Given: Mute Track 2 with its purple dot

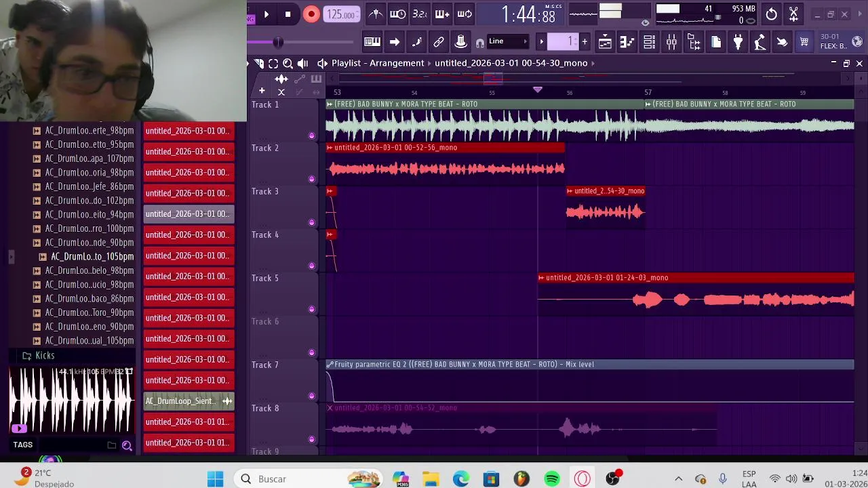Looking at the screenshot, I should point(311,180).
